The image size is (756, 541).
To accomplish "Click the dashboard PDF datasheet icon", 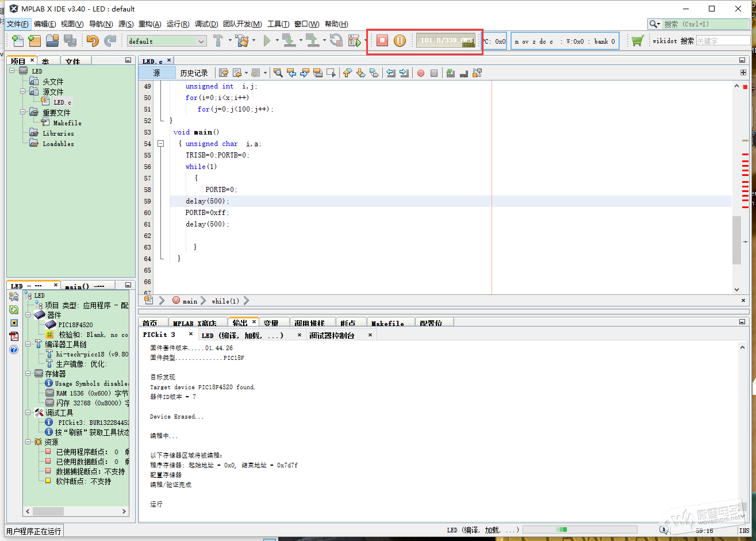I will click(14, 336).
